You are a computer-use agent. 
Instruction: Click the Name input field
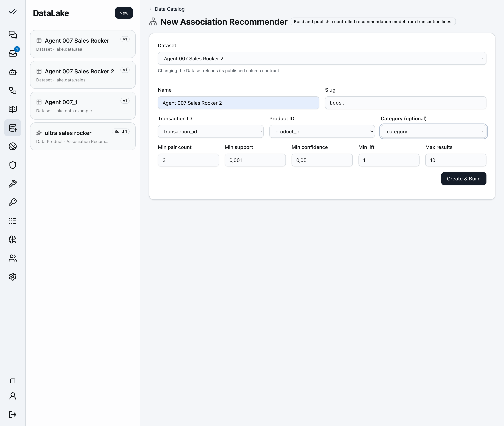(x=238, y=103)
